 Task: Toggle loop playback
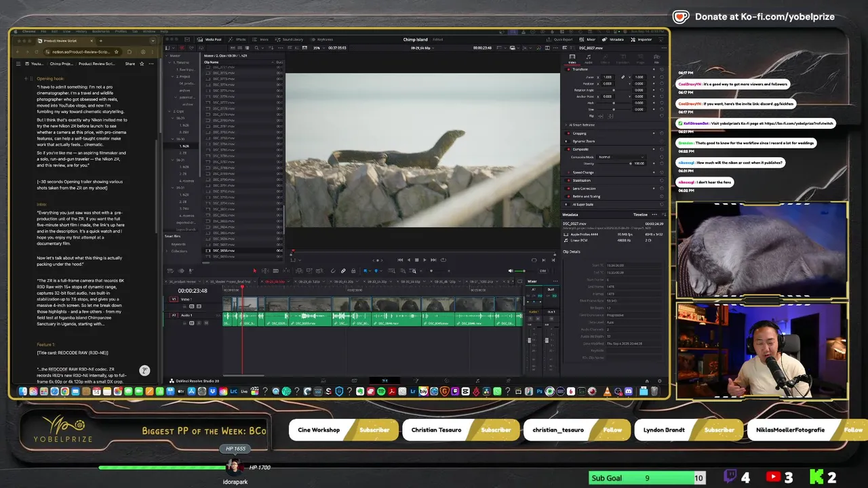(443, 260)
